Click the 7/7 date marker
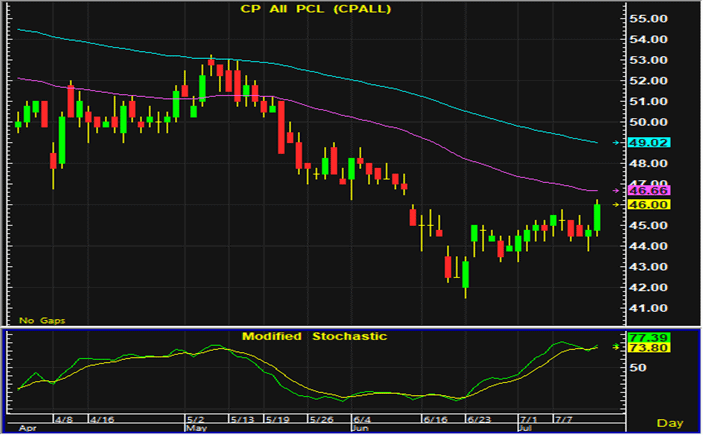Viewport: 703px width, 435px height. (x=564, y=420)
